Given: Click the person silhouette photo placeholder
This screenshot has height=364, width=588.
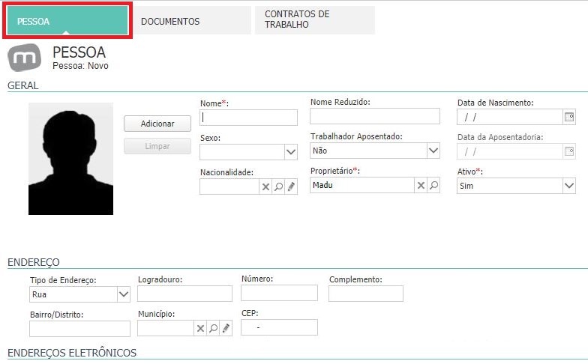Looking at the screenshot, I should click(70, 159).
